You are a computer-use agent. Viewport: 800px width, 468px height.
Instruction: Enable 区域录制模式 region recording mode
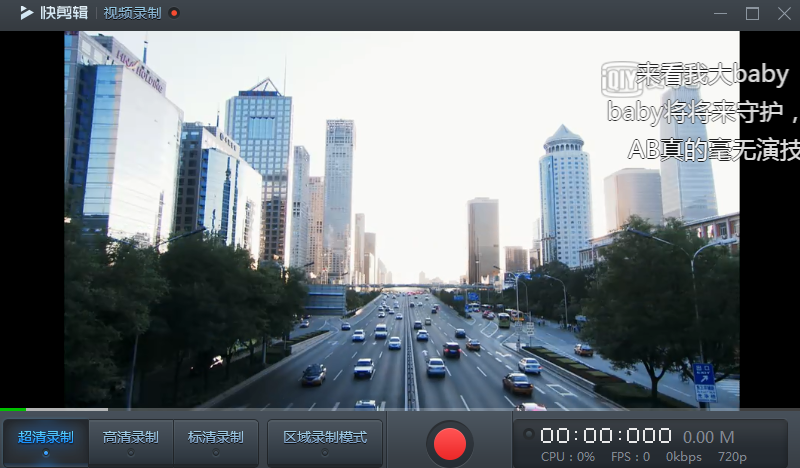[325, 441]
